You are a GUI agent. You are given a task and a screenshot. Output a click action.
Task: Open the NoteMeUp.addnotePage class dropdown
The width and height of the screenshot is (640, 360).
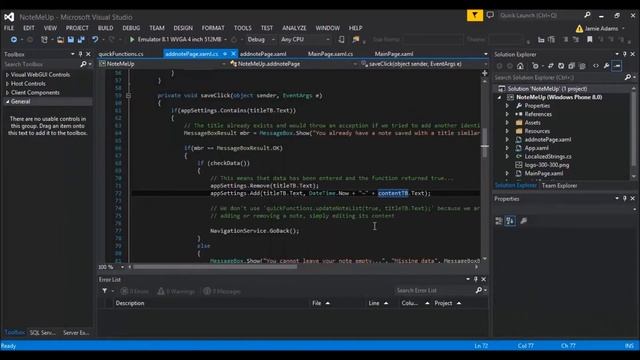click(x=355, y=64)
